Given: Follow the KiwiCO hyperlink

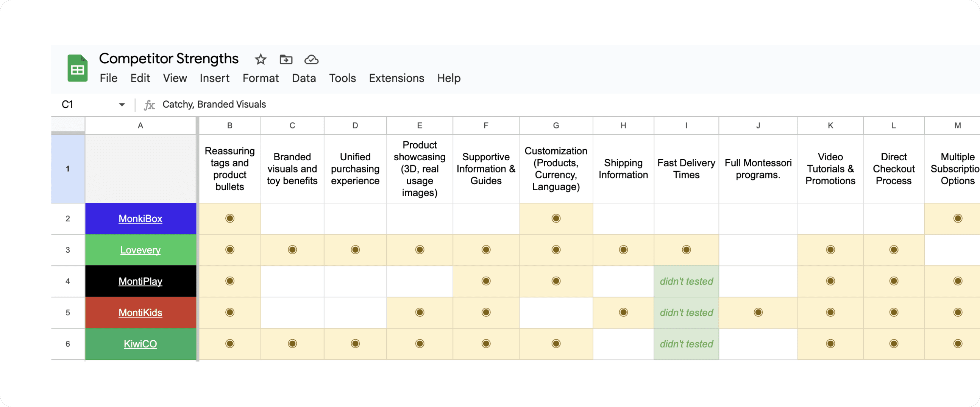Looking at the screenshot, I should tap(140, 344).
